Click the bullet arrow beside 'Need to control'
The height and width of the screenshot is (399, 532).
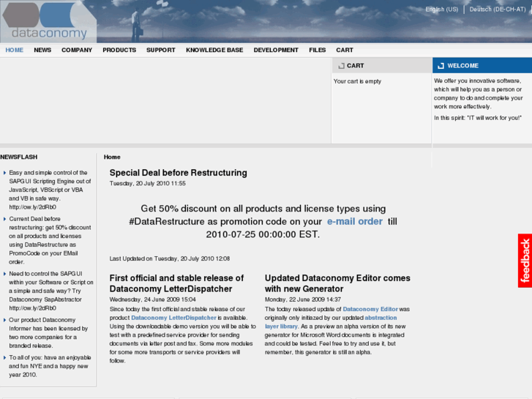point(4,274)
